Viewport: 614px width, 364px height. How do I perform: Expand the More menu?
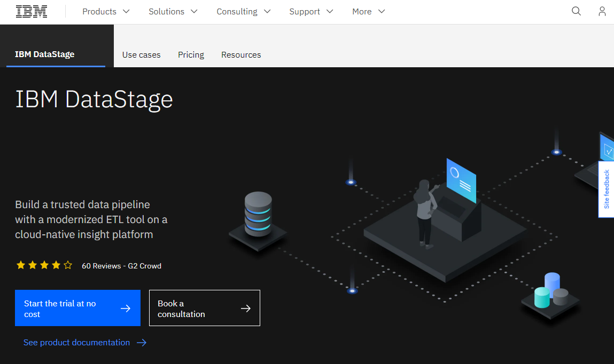pos(369,12)
